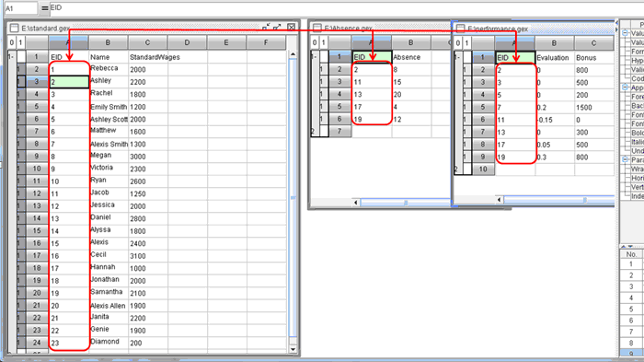Viewport: 644px width, 362px height.
Task: Click level 1 button in standard.gex
Action: [20, 42]
